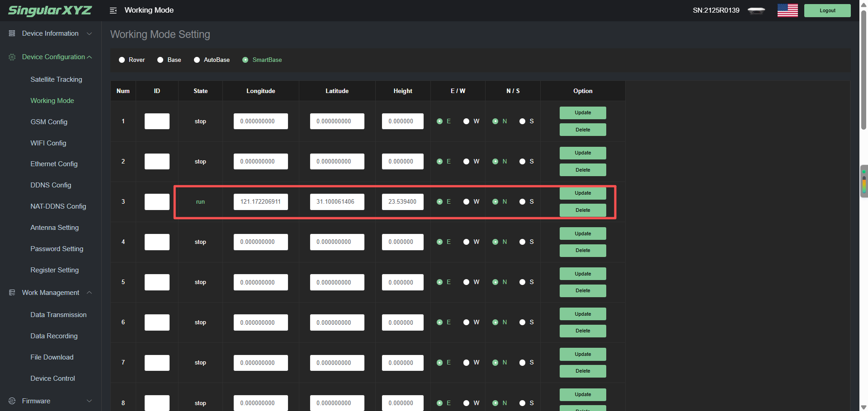Image resolution: width=868 pixels, height=411 pixels.
Task: Expand the Firmware section chevron
Action: click(x=90, y=401)
